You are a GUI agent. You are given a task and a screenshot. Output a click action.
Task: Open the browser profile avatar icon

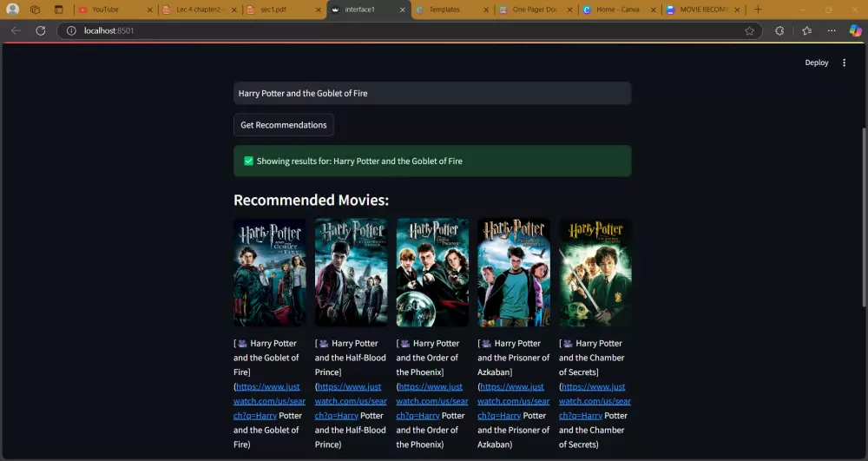point(12,10)
